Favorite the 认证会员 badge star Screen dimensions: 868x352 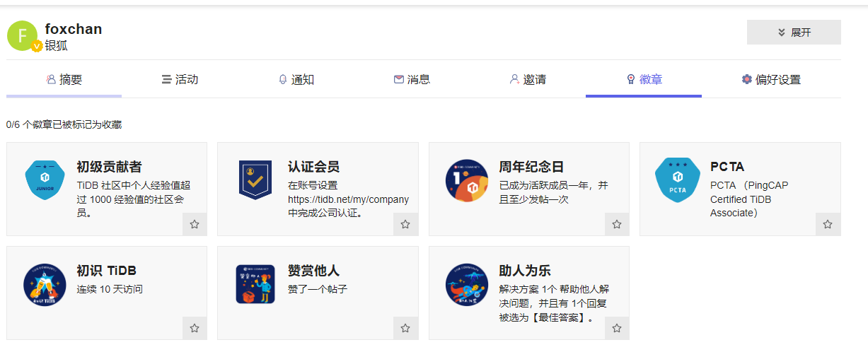pos(405,224)
